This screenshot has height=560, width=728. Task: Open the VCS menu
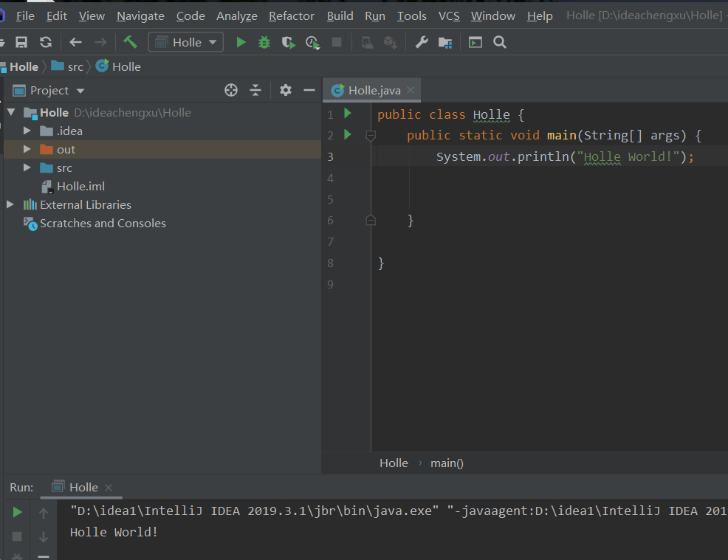[449, 16]
